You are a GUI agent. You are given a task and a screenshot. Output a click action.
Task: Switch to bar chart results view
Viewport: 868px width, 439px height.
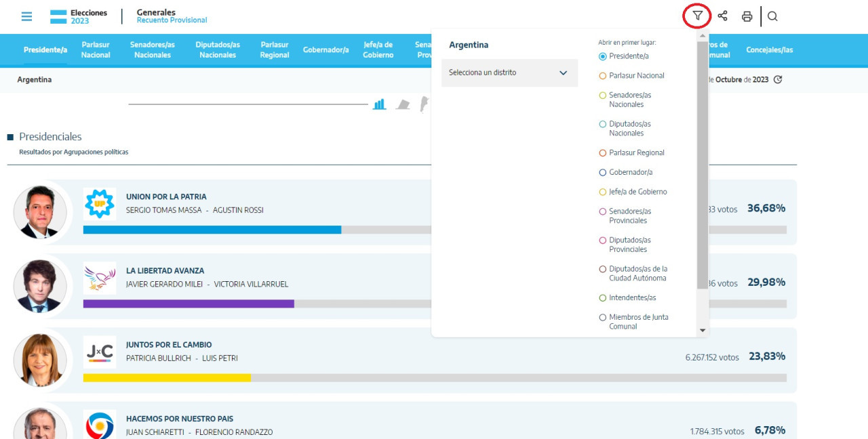[380, 104]
